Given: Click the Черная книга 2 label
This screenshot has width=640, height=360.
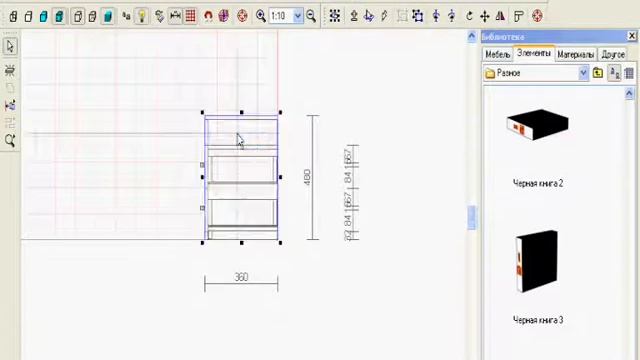Looking at the screenshot, I should (538, 184).
